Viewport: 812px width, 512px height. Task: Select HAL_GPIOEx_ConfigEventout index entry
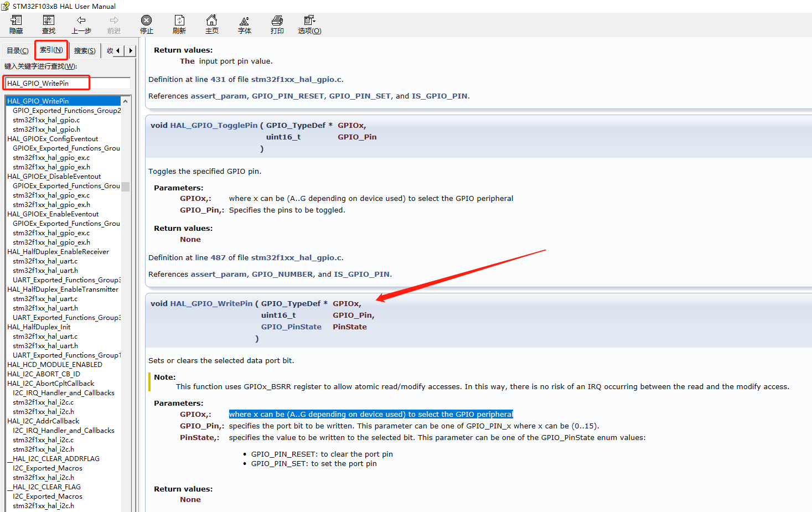pyautogui.click(x=53, y=138)
